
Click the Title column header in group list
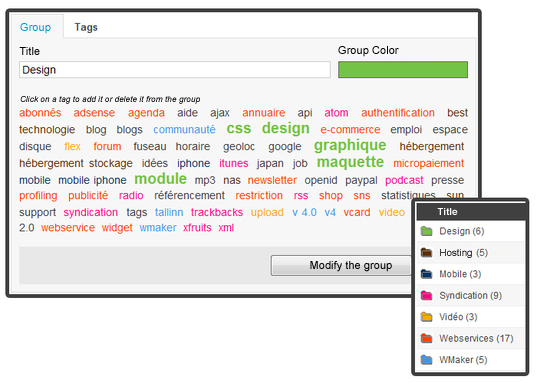pyautogui.click(x=471, y=211)
